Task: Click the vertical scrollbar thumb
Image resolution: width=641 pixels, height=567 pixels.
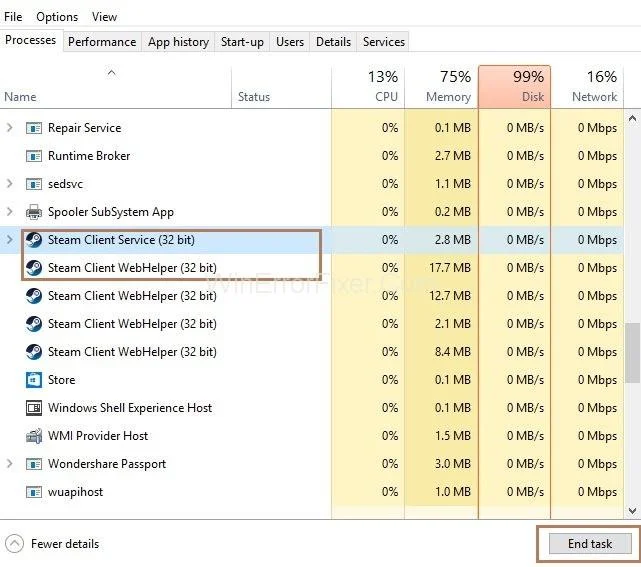Action: 633,353
